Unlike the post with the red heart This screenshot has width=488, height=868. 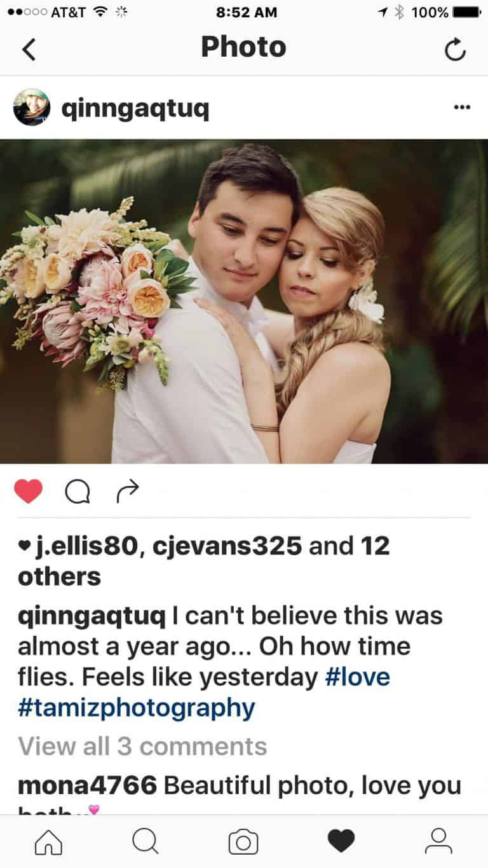[x=29, y=491]
